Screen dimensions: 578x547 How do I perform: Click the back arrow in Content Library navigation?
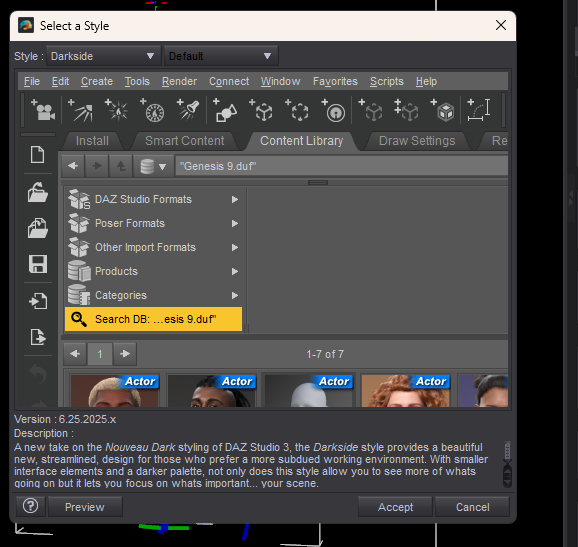73,166
